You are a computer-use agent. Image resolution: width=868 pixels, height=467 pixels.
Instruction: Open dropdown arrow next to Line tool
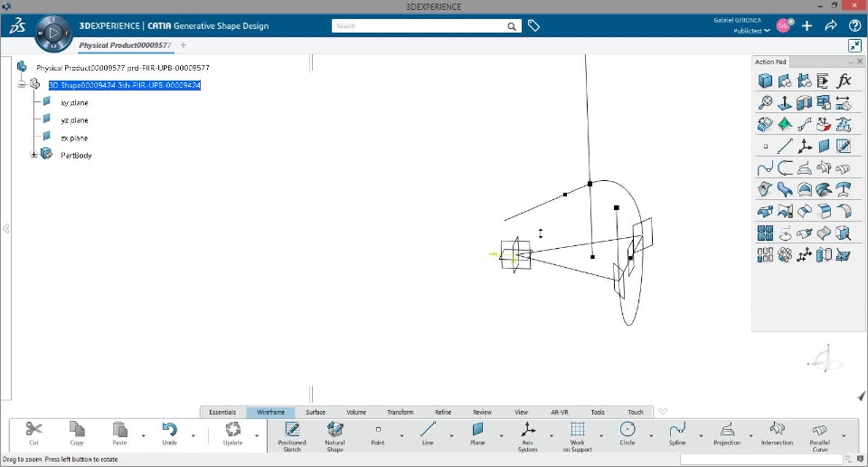tap(452, 436)
